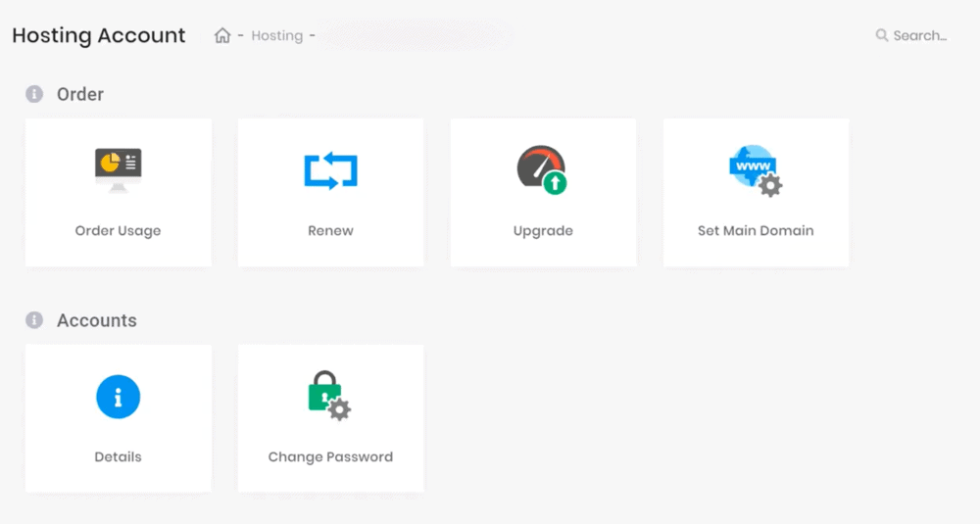Viewport: 980px width, 524px height.
Task: Click the search magnifier icon
Action: (881, 35)
